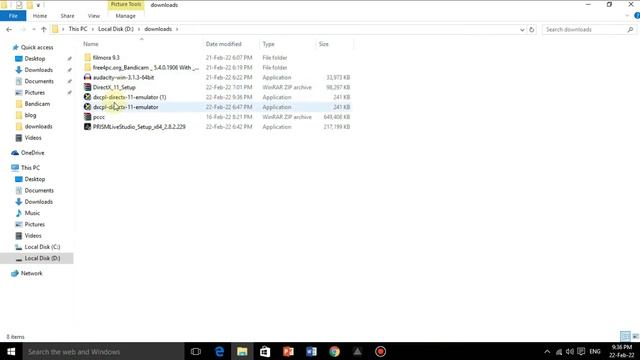This screenshot has width=640, height=360.
Task: Open File Explorer taskbar icon
Action: point(242,351)
